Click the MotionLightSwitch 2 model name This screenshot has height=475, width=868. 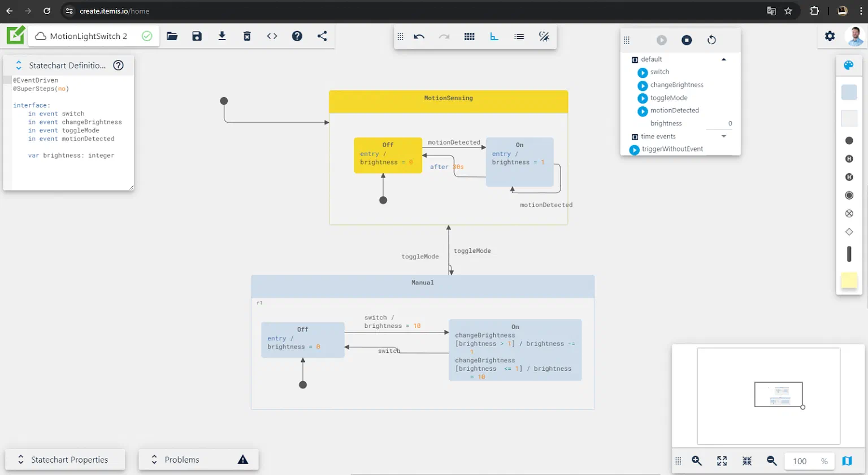pyautogui.click(x=88, y=36)
